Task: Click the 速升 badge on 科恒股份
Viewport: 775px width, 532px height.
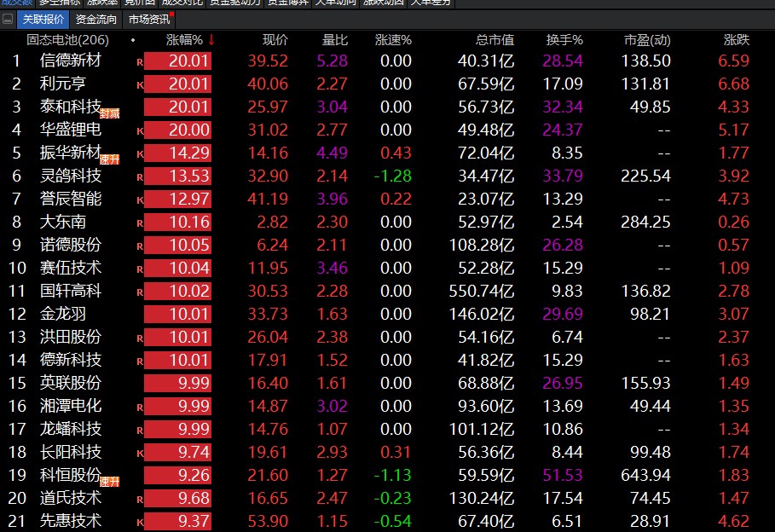Action: [x=110, y=482]
